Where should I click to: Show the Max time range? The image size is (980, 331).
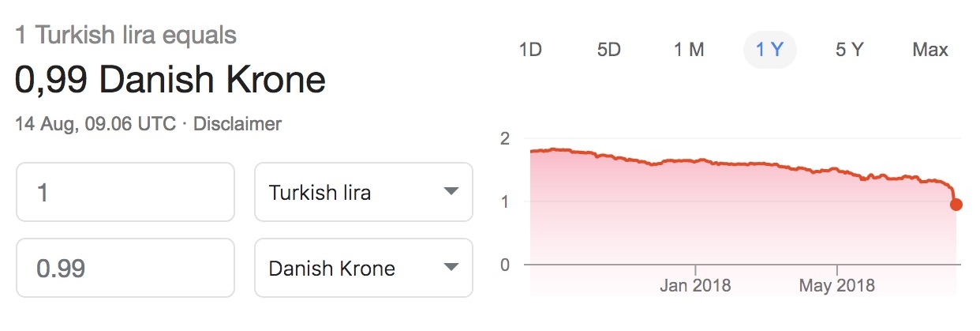[x=930, y=51]
